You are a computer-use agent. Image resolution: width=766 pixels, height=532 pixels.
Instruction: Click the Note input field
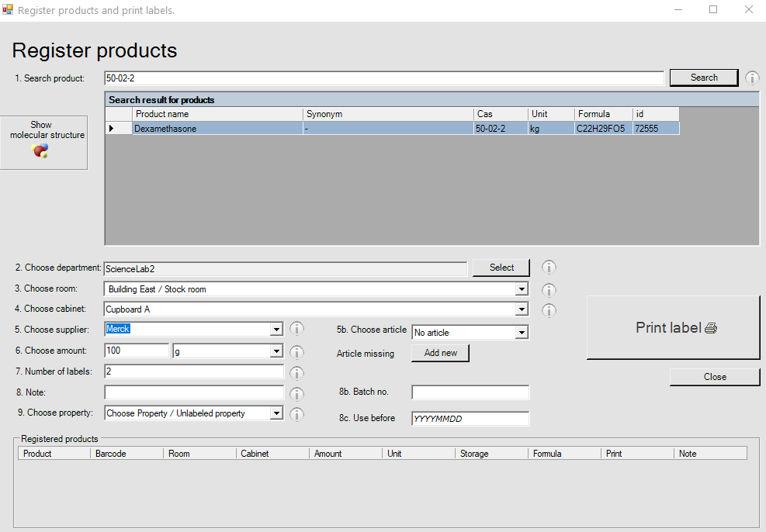point(194,392)
